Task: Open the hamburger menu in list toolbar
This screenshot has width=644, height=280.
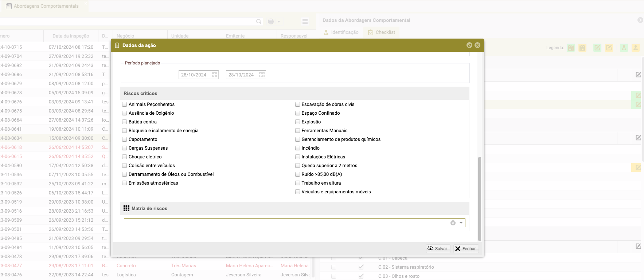Action: (x=305, y=21)
